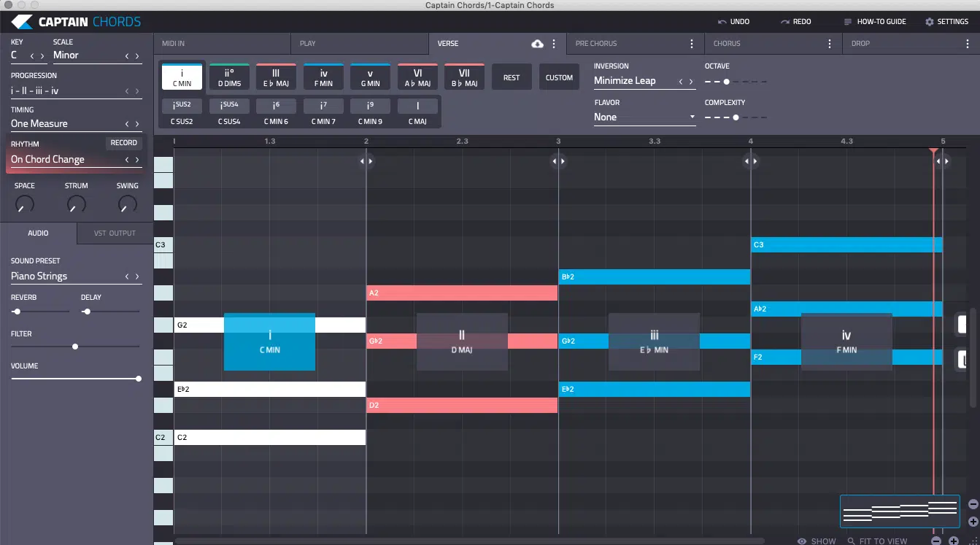
Task: Click the Redo arrow icon
Action: tap(785, 22)
